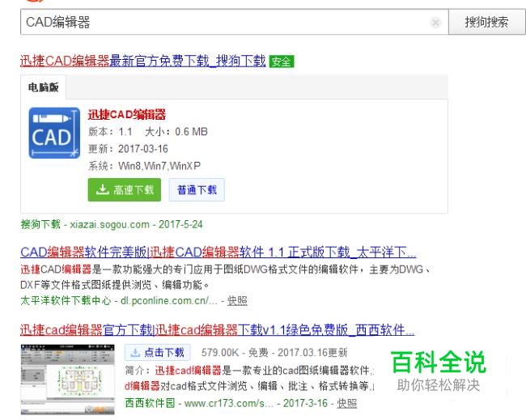Open the red 迅捷CAD编辑器 software name link
This screenshot has width=526, height=420.
127,114
